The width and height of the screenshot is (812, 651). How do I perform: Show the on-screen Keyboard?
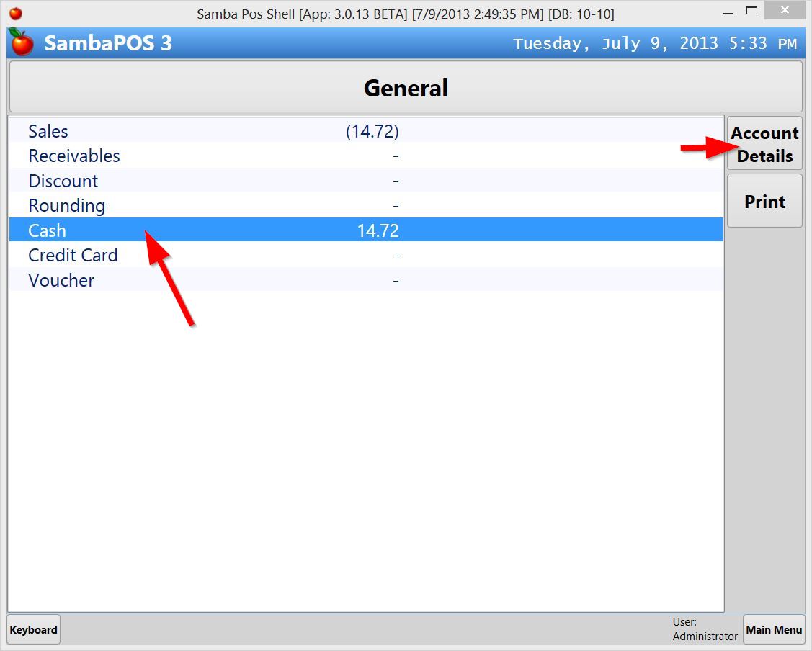click(x=33, y=630)
